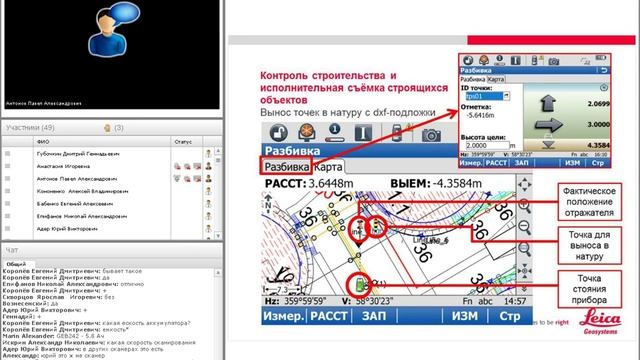This screenshot has height=360, width=640.
Task: Click the Статус column header
Action: point(187,142)
